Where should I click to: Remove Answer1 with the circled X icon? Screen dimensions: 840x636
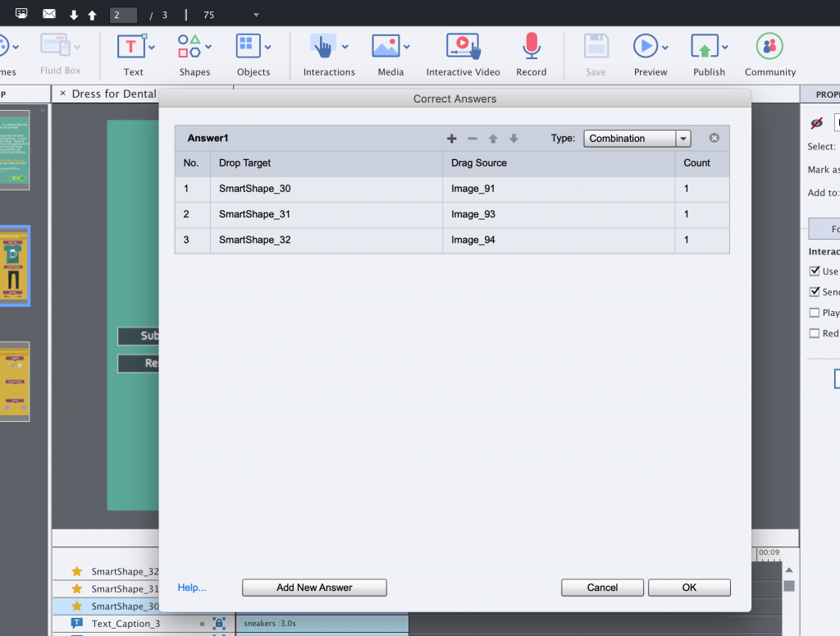[x=714, y=138]
